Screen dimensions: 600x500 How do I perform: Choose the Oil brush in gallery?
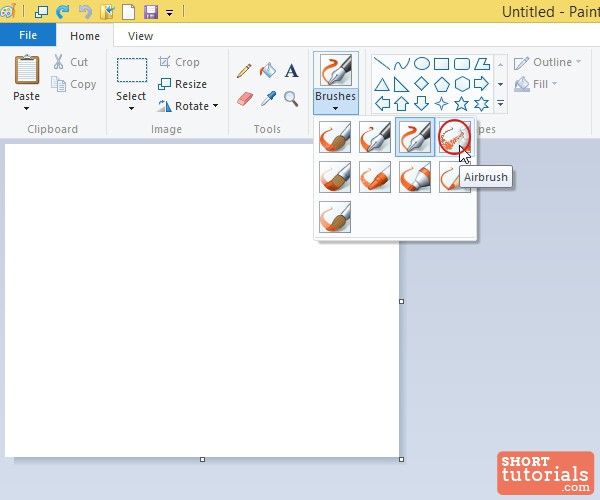[335, 177]
